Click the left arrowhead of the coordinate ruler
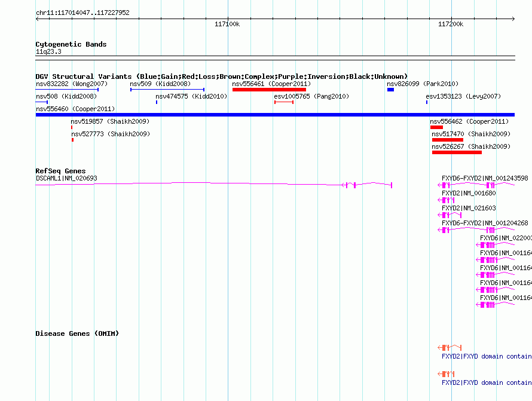Image resolution: width=532 pixels, height=401 pixels. click(37, 19)
